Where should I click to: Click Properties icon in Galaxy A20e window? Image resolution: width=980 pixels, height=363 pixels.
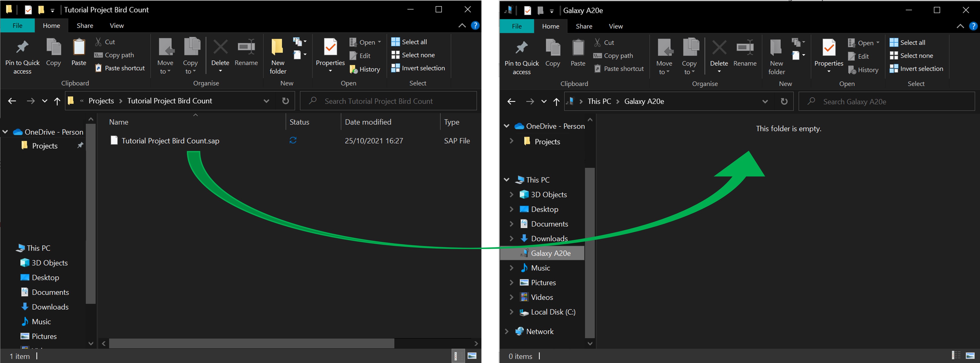(829, 48)
